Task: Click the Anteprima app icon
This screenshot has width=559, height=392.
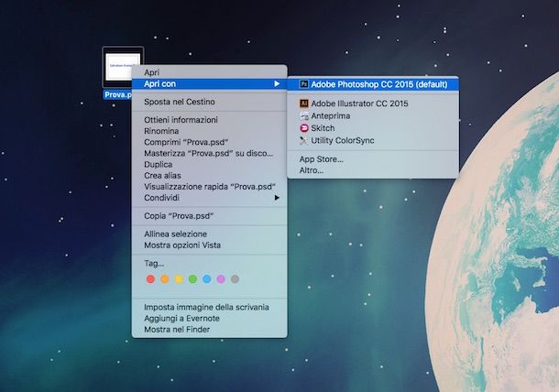Action: point(304,116)
